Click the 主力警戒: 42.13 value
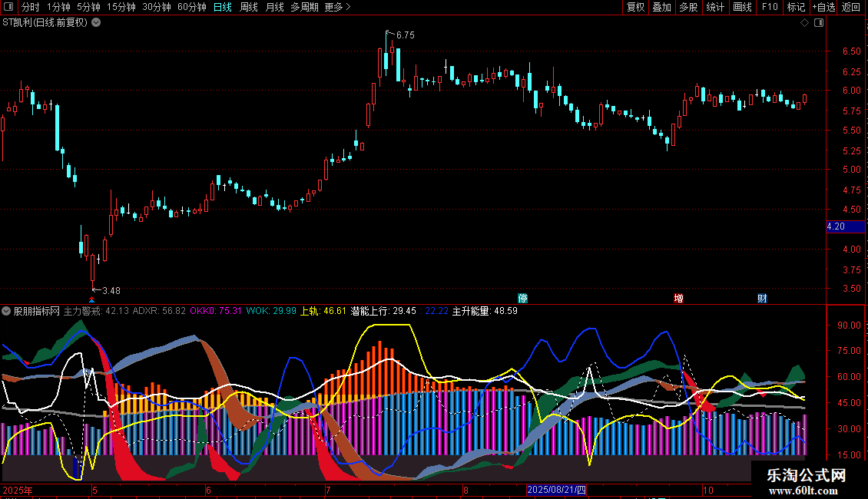Viewport: 868px width, 499px height. coord(96,311)
